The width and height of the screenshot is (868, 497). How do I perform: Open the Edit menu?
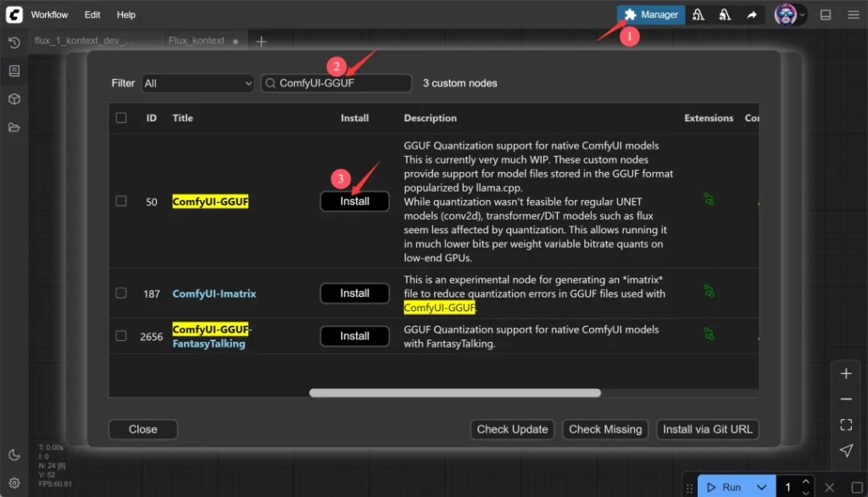coord(92,15)
